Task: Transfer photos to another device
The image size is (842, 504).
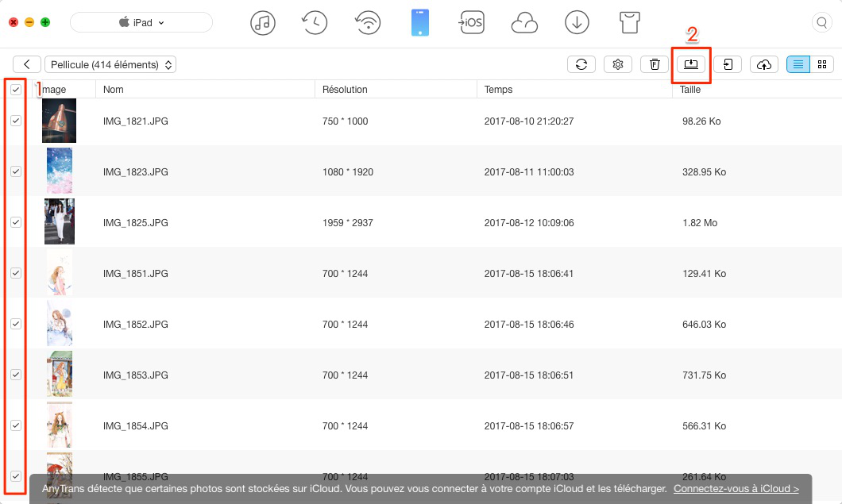Action: tap(728, 64)
